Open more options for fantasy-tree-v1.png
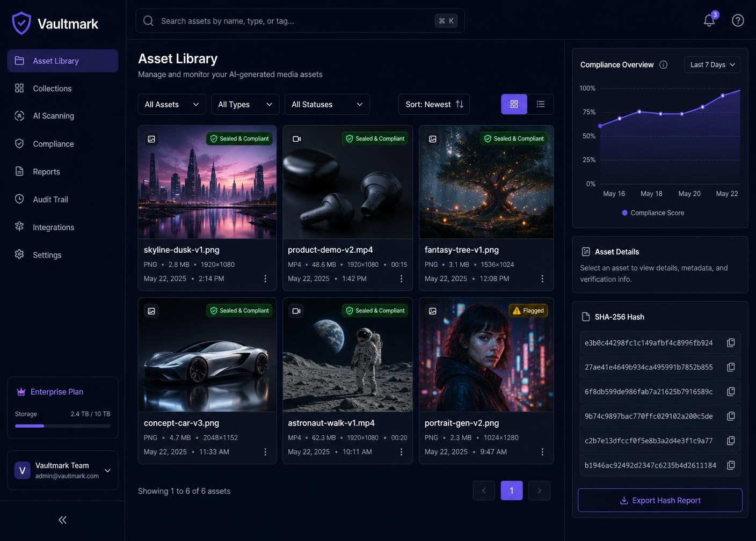Viewport: 756px width, 541px height. click(x=542, y=279)
